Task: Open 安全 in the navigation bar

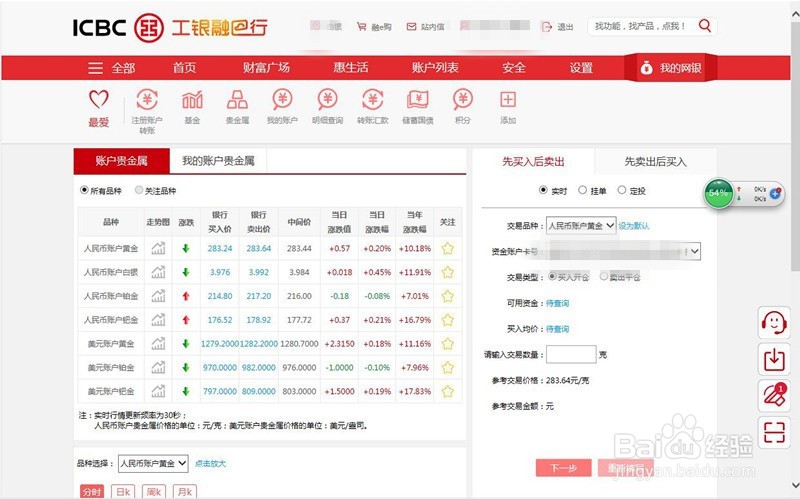Action: (513, 68)
